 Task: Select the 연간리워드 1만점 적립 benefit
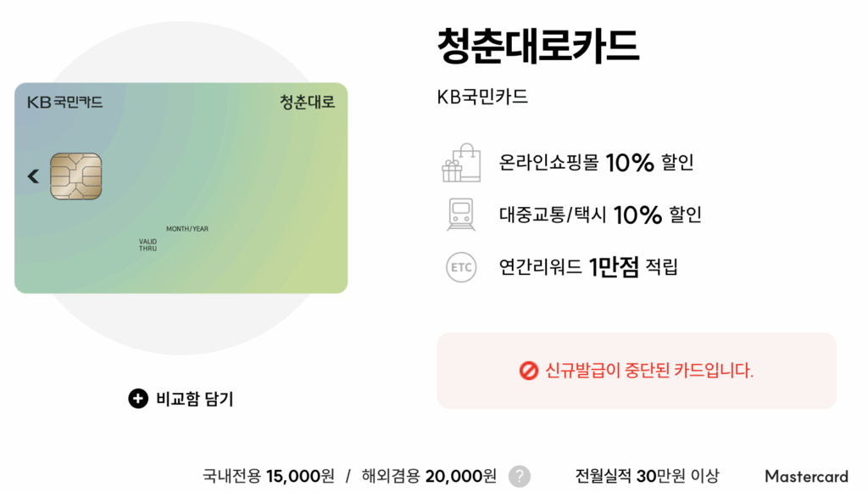coord(588,267)
